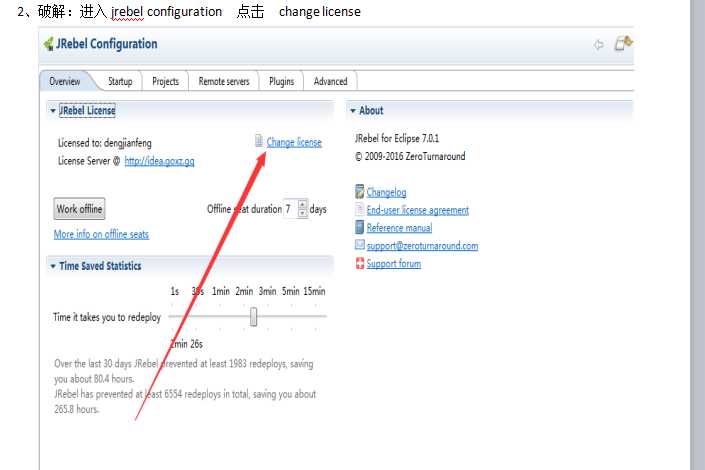Click the 1s slider label
Image resolution: width=705 pixels, height=470 pixels.
pos(175,291)
